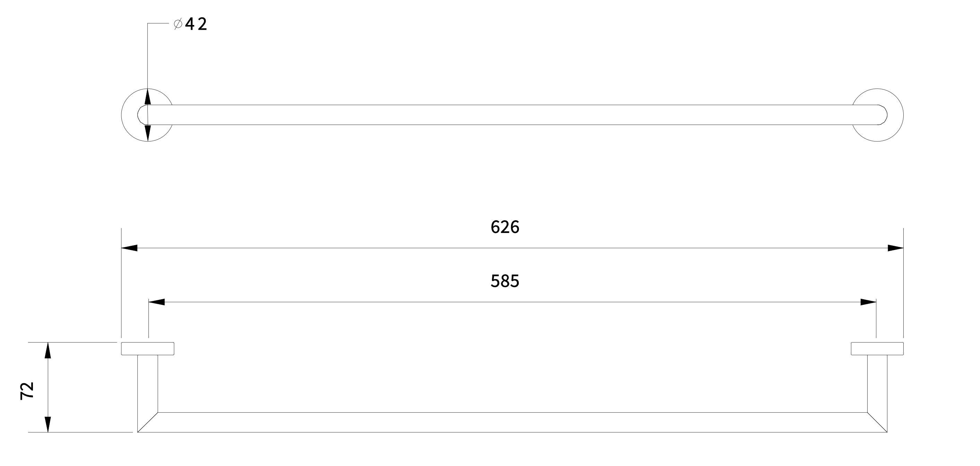Click bottom arrowhead of the 72 dimension

[x=48, y=424]
